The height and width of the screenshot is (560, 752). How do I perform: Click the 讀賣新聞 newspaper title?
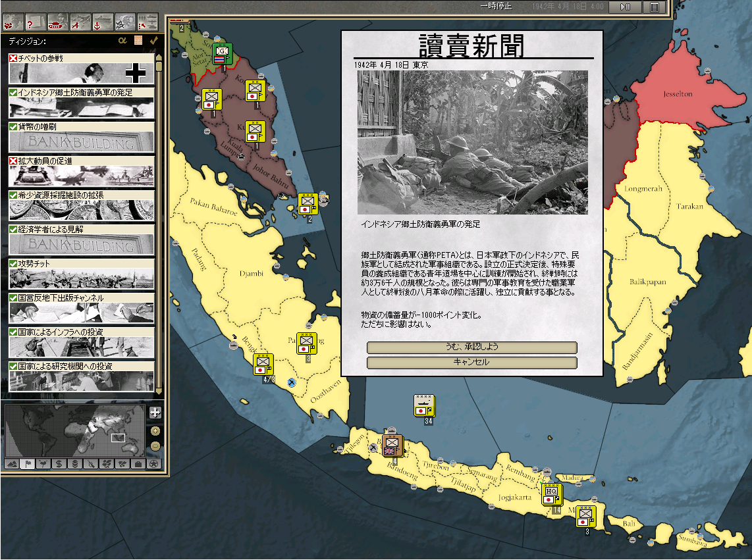click(x=471, y=45)
